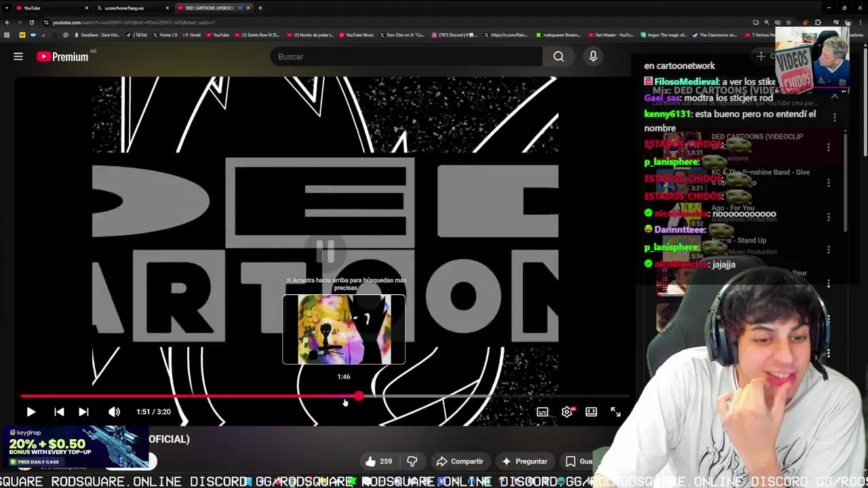The width and height of the screenshot is (868, 488).
Task: Open the SoraSave bookmark
Action: (97, 35)
